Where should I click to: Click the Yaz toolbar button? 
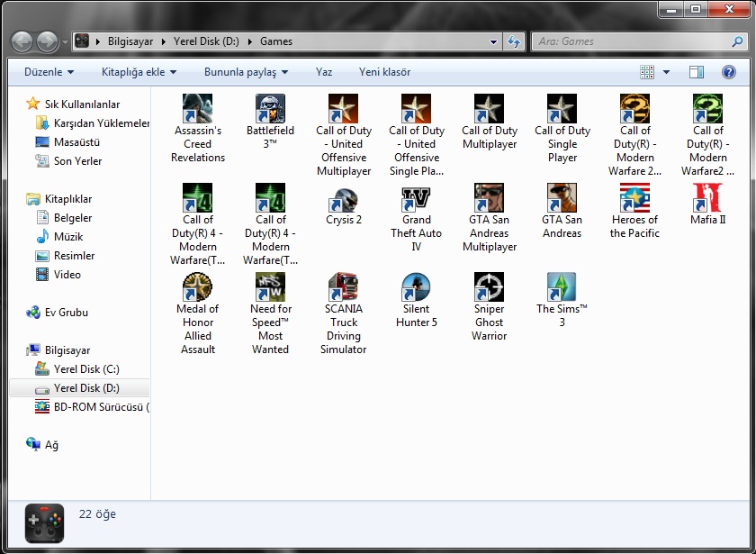[324, 72]
